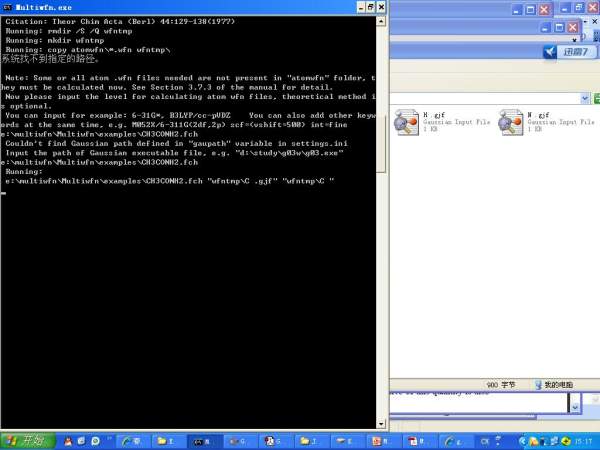Viewport: 600px width, 450px height.
Task: Click the console scrollbar up arrow
Action: (381, 21)
